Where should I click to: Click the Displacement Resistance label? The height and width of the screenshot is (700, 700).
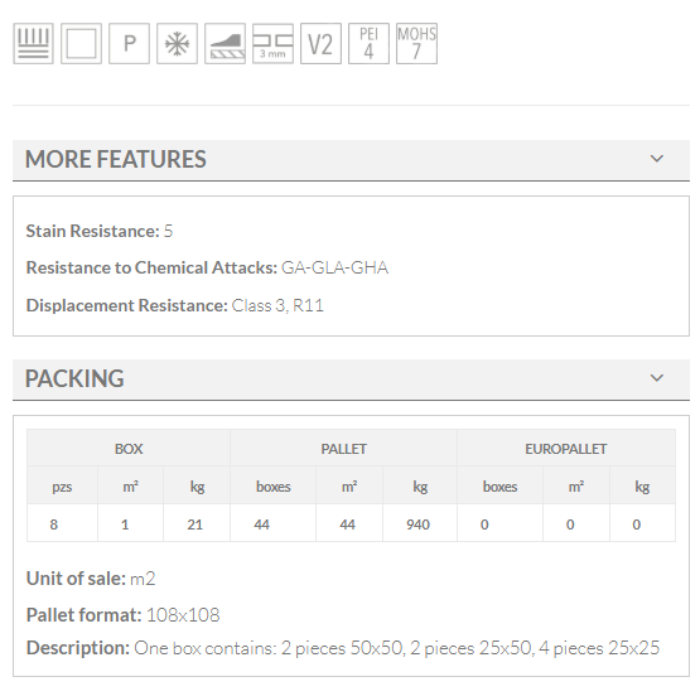[x=127, y=305]
